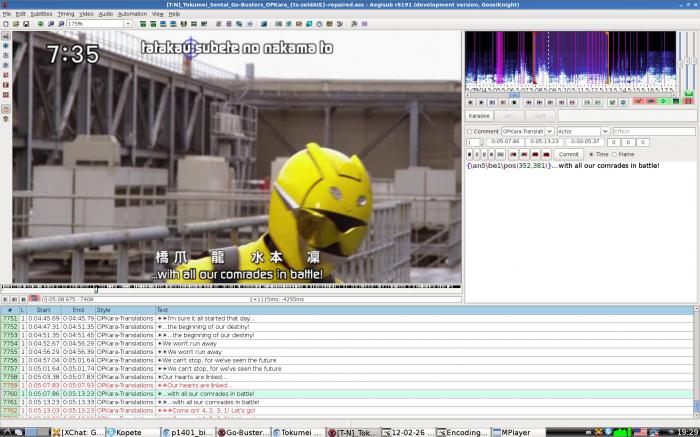Toggle medusa timing shortcuts button
Viewport: 700px width, 437px height.
coord(688,102)
